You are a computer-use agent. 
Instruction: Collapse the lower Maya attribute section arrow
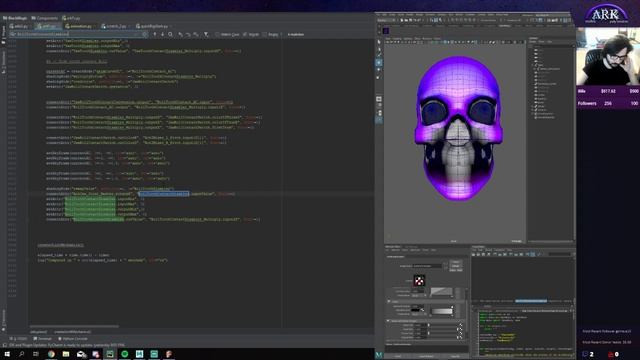(388, 321)
